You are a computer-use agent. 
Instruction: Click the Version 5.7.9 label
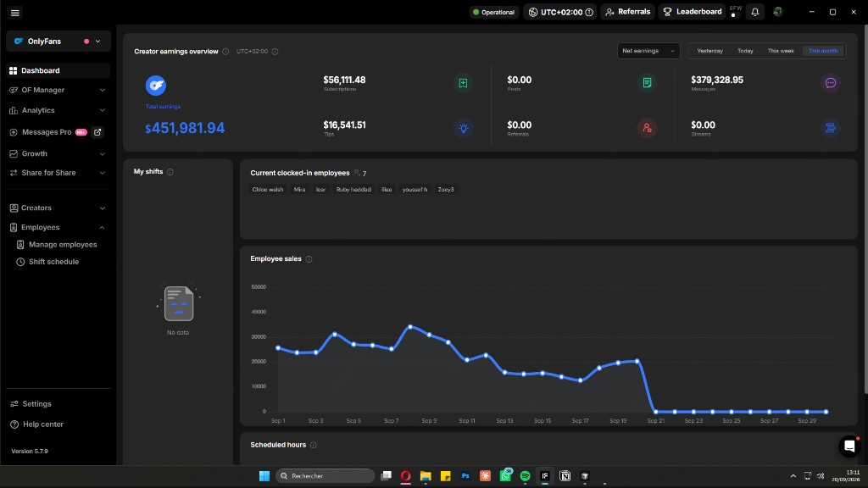coord(30,452)
